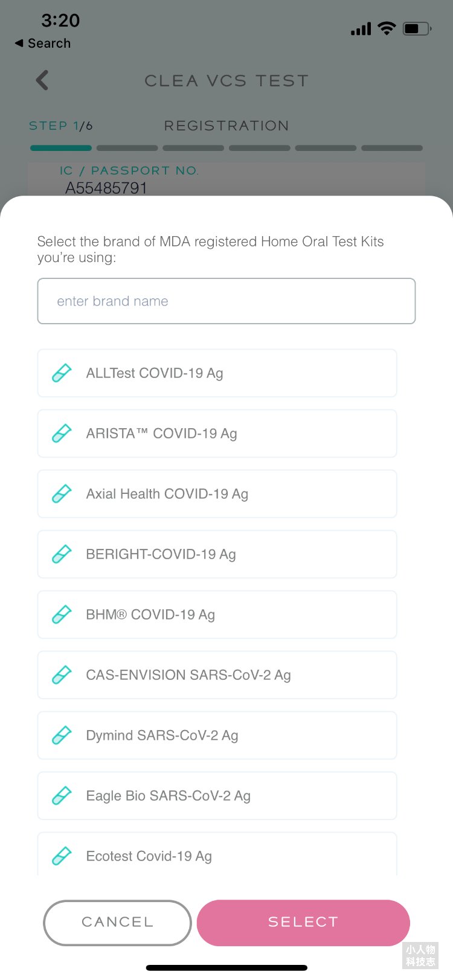Tap the first segment of the step progress bar

(x=61, y=148)
